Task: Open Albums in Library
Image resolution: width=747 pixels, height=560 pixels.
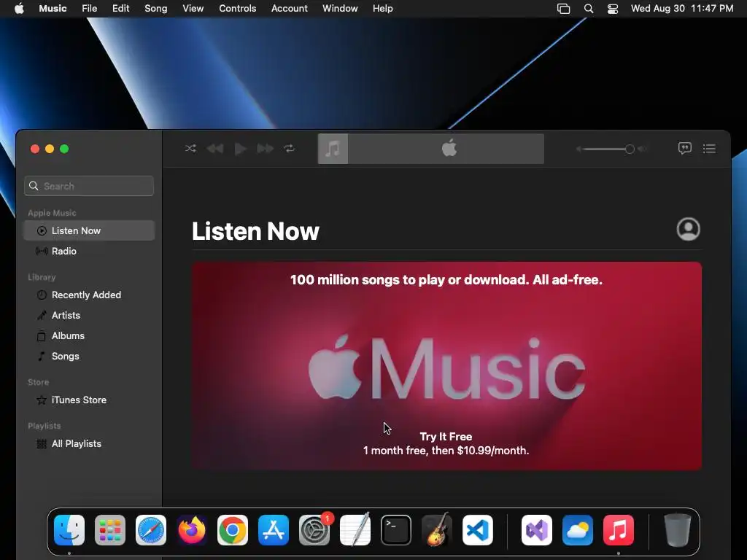Action: click(x=89, y=335)
